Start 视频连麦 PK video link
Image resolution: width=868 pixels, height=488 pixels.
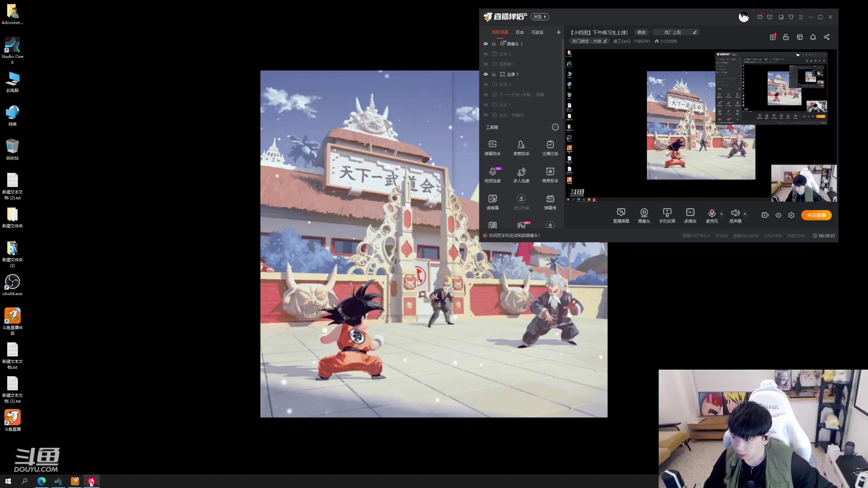[492, 174]
